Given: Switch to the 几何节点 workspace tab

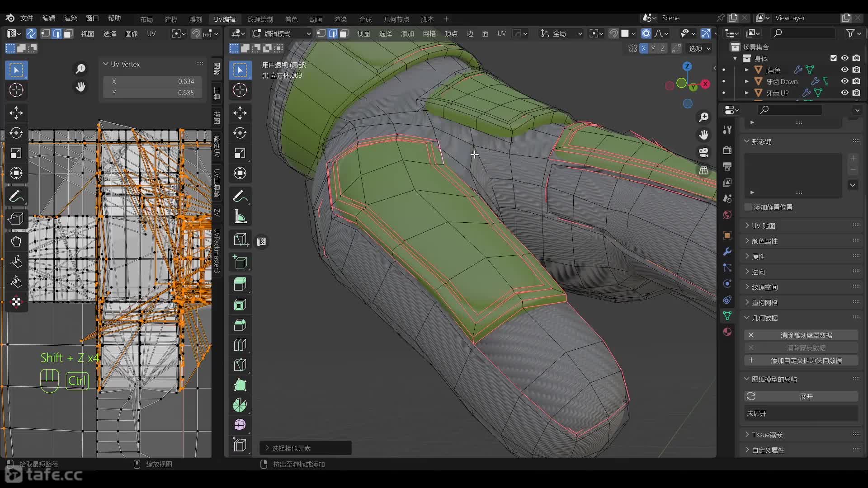Looking at the screenshot, I should [396, 19].
